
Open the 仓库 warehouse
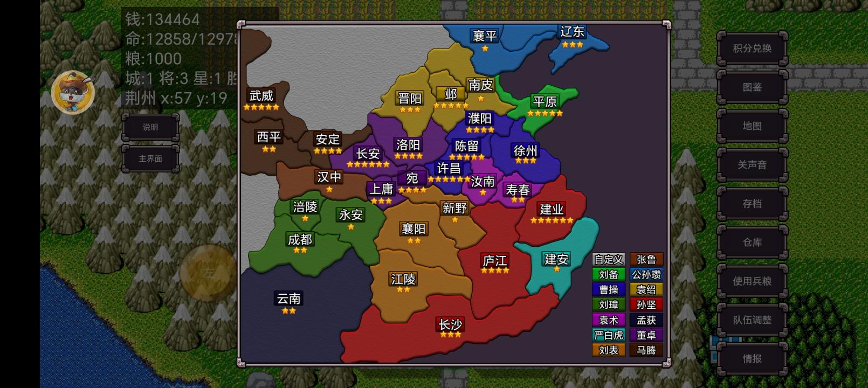coord(752,242)
